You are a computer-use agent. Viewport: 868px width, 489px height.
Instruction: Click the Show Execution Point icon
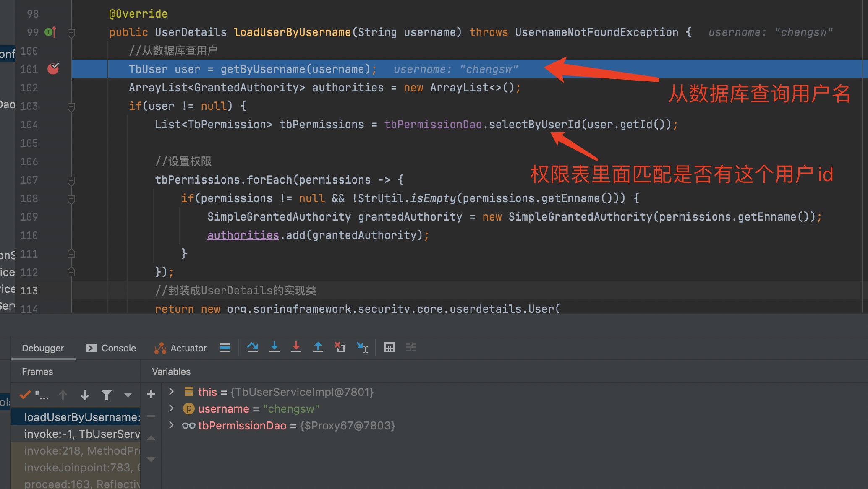tap(225, 347)
